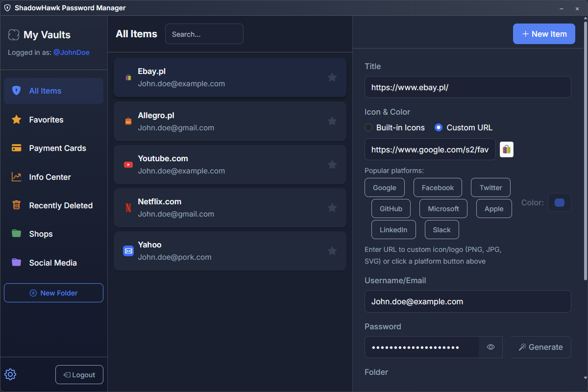Screen dimensions: 588x392
Task: Click the ShadowHawk shield icon in title bar
Action: [7, 8]
